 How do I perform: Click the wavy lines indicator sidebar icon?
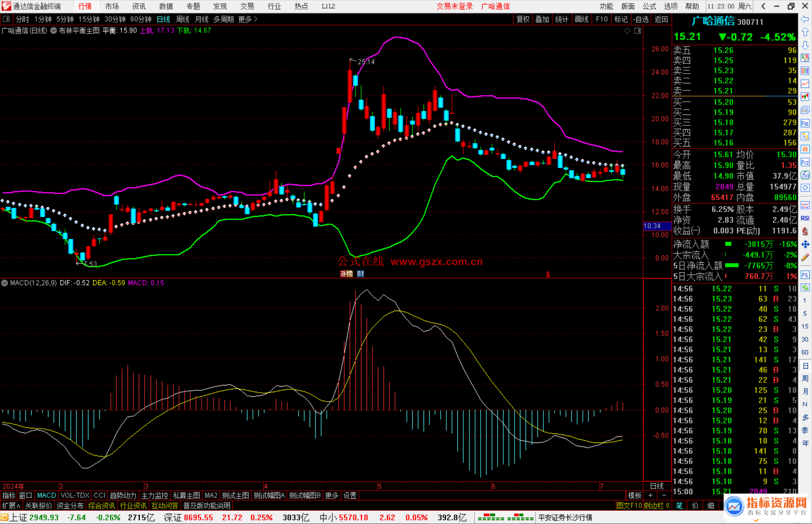(805, 205)
